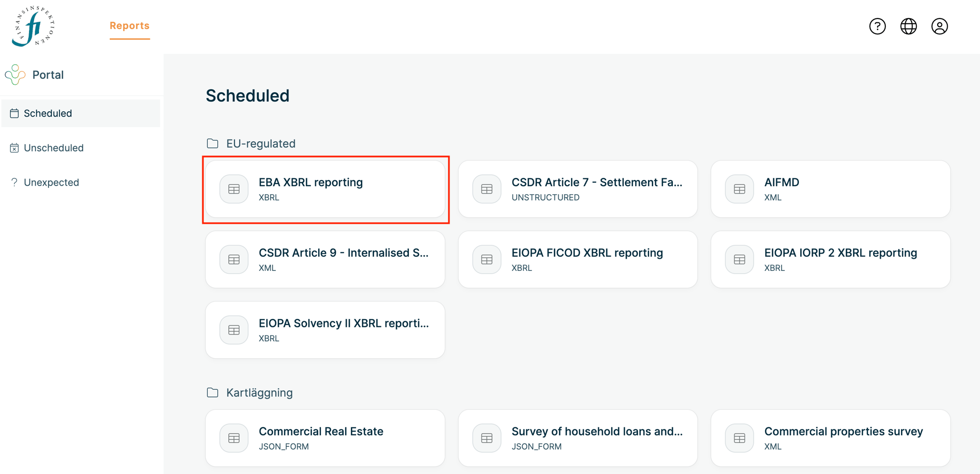This screenshot has width=980, height=474.
Task: Click the Portal logo icon in sidebar
Action: point(15,75)
